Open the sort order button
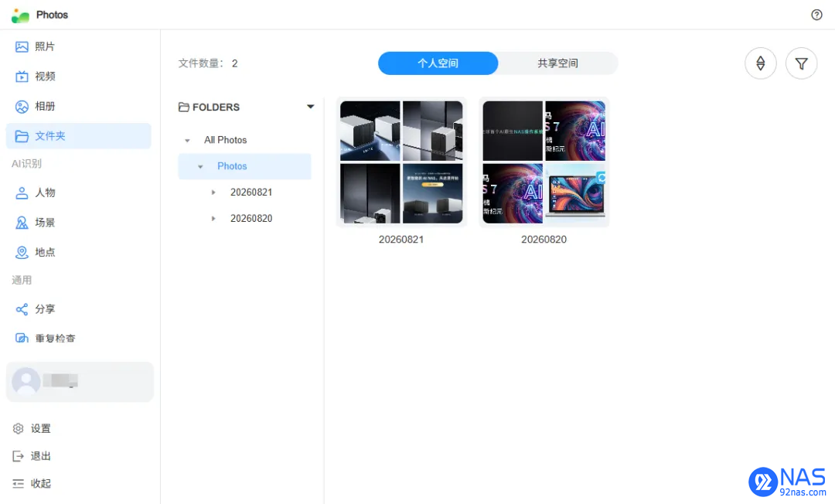Image resolution: width=835 pixels, height=504 pixels. coord(761,63)
